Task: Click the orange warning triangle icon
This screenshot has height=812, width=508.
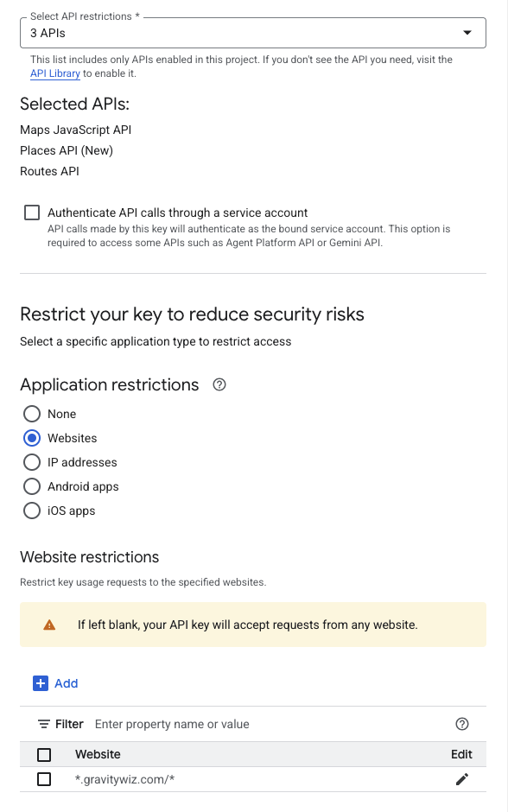Action: 49,625
